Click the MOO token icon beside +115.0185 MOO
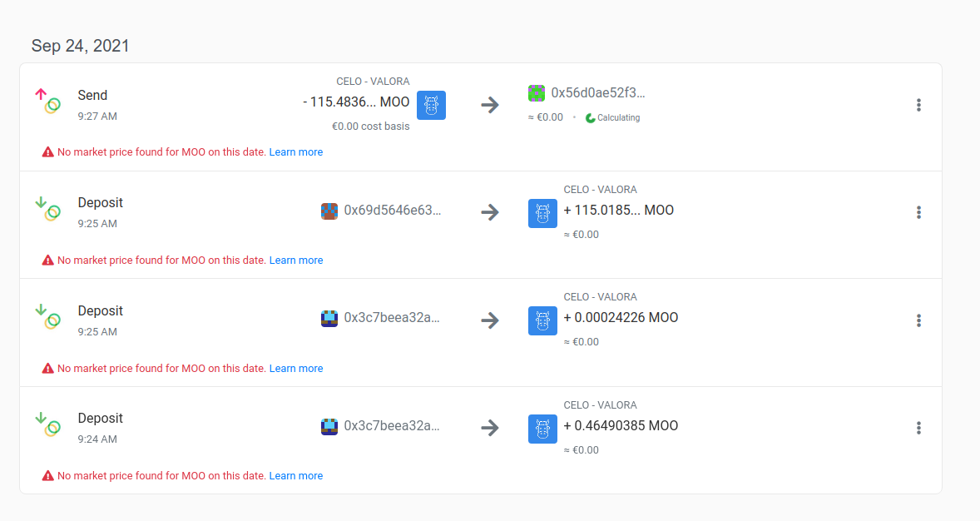Image resolution: width=980 pixels, height=521 pixels. [542, 213]
